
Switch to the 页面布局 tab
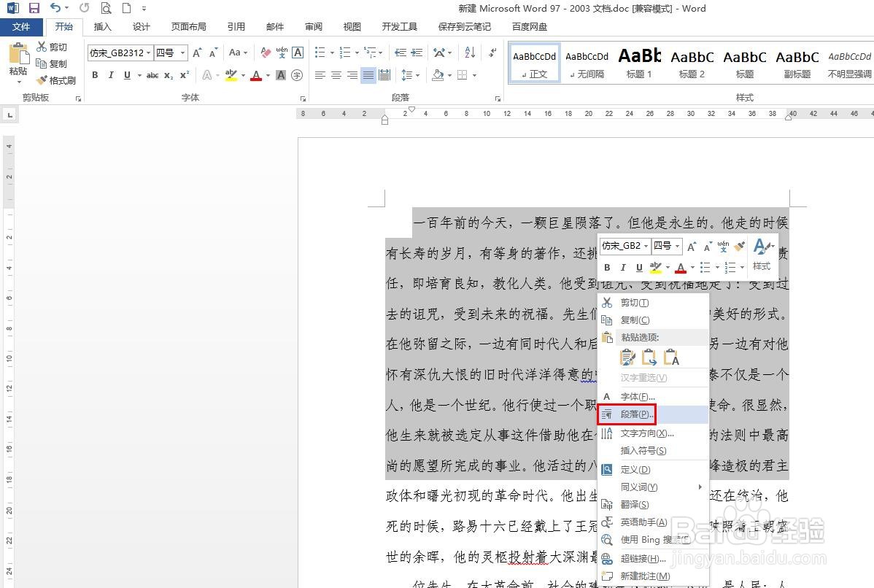click(188, 27)
